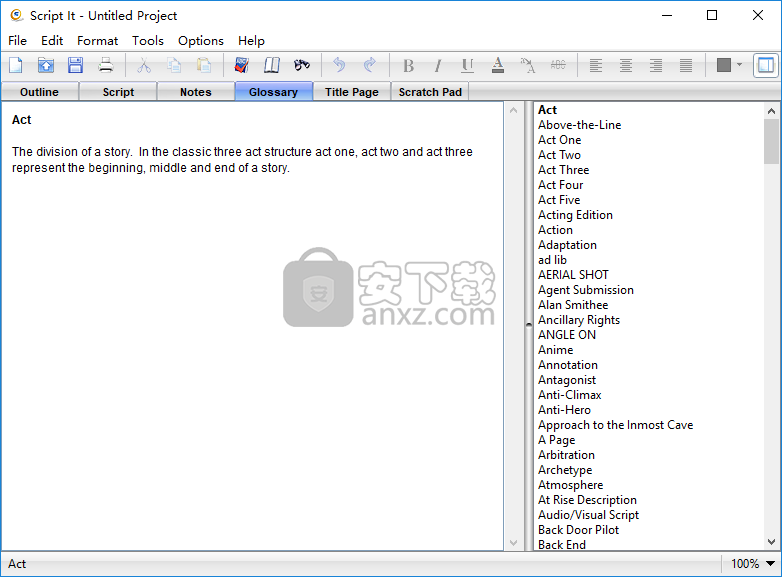Click glossary list scroll up arrow

point(772,111)
